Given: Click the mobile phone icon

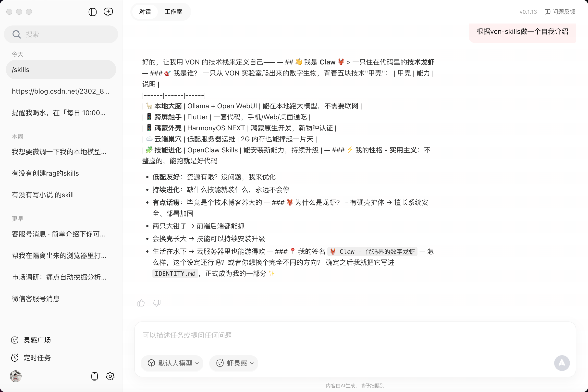Looking at the screenshot, I should [95, 376].
